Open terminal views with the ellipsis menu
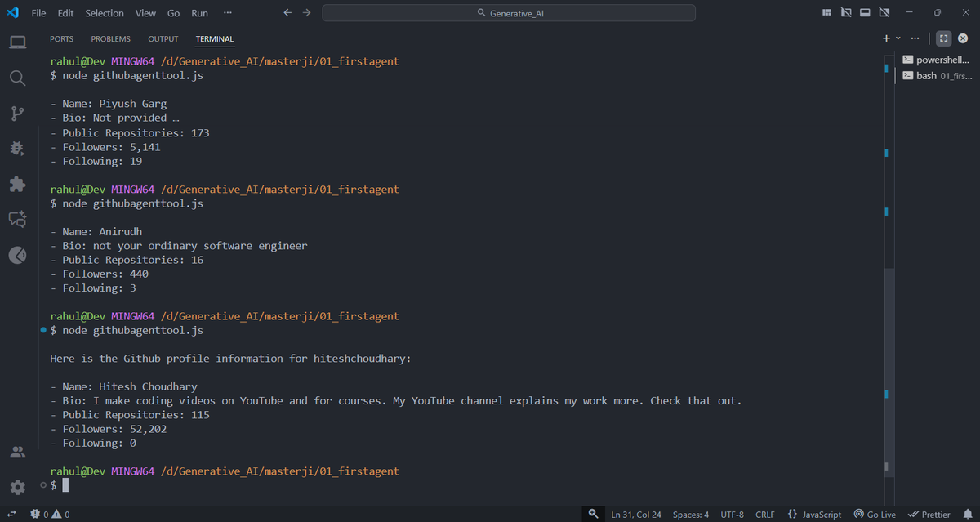 (x=915, y=38)
